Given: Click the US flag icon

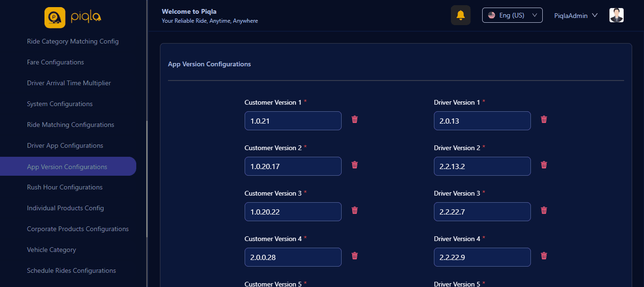Looking at the screenshot, I should click(x=492, y=15).
